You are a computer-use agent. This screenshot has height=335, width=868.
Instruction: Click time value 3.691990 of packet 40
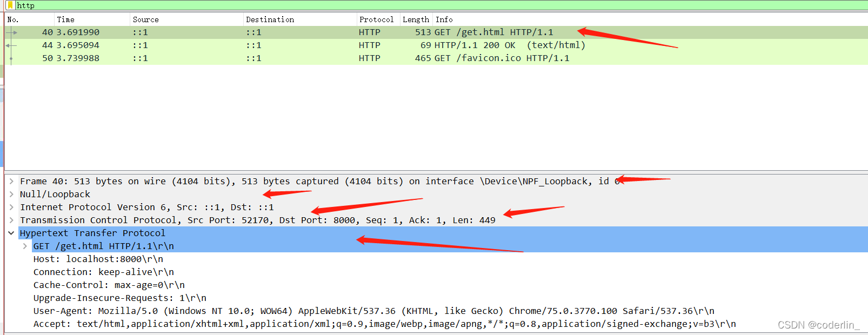78,32
